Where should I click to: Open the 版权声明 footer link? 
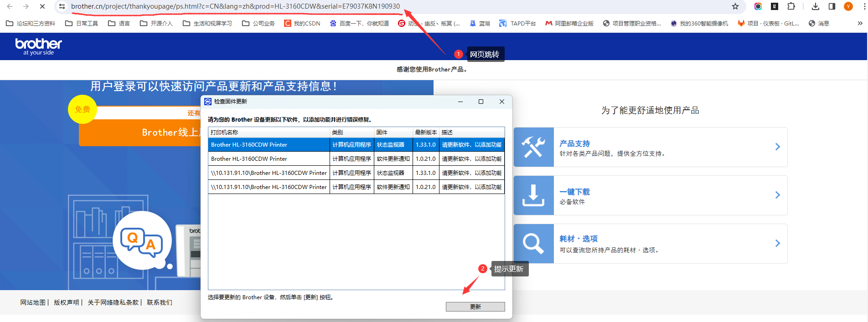coord(67,302)
